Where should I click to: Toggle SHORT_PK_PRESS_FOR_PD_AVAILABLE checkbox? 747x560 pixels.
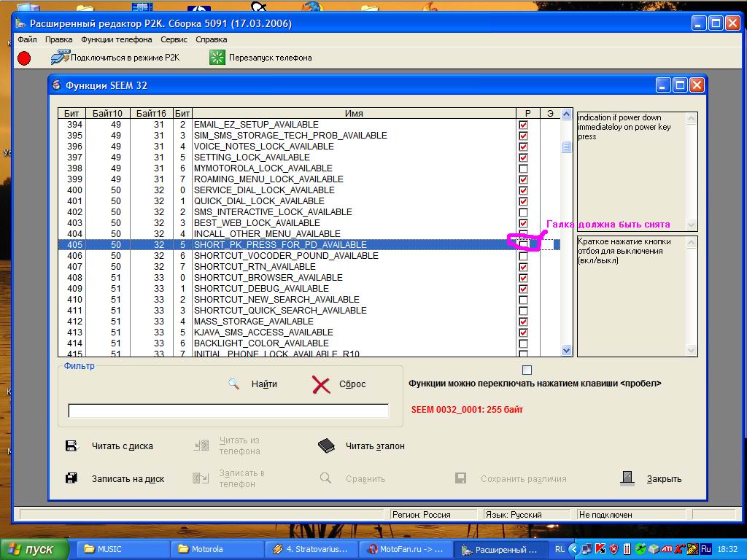pyautogui.click(x=523, y=245)
